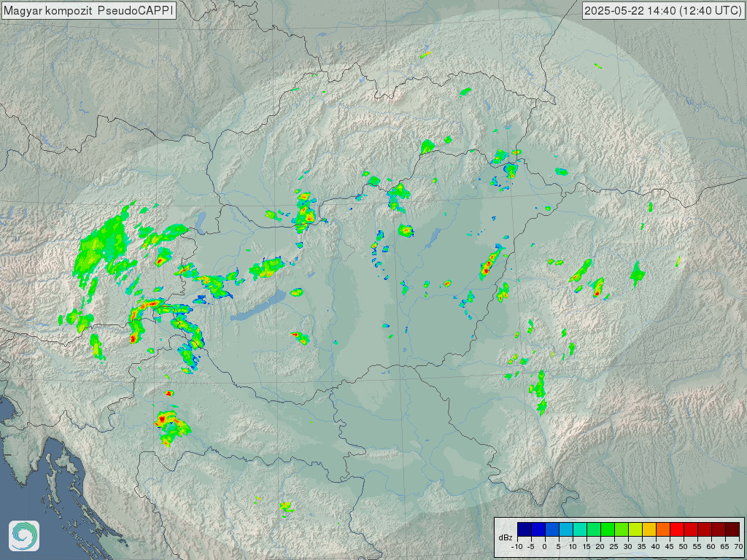Viewport: 747px width, 560px height.
Task: Pick the 55 to 60 dBz swatch
Action: pos(704,529)
